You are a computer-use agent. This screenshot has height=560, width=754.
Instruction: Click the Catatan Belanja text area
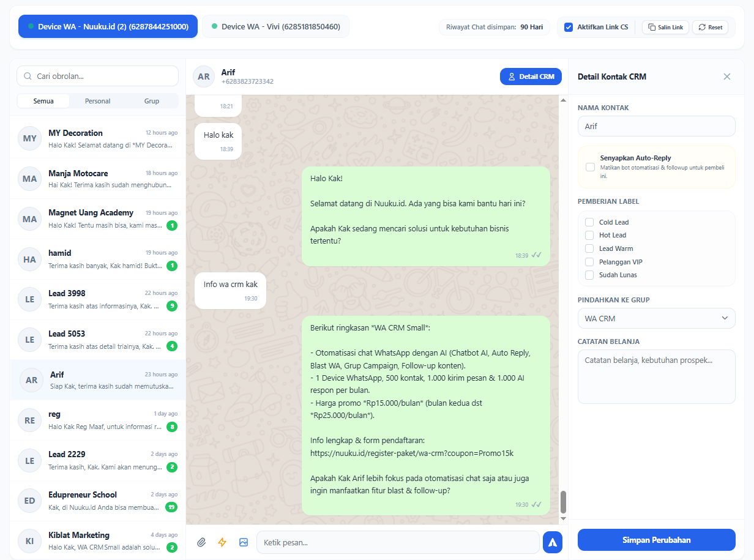click(657, 376)
